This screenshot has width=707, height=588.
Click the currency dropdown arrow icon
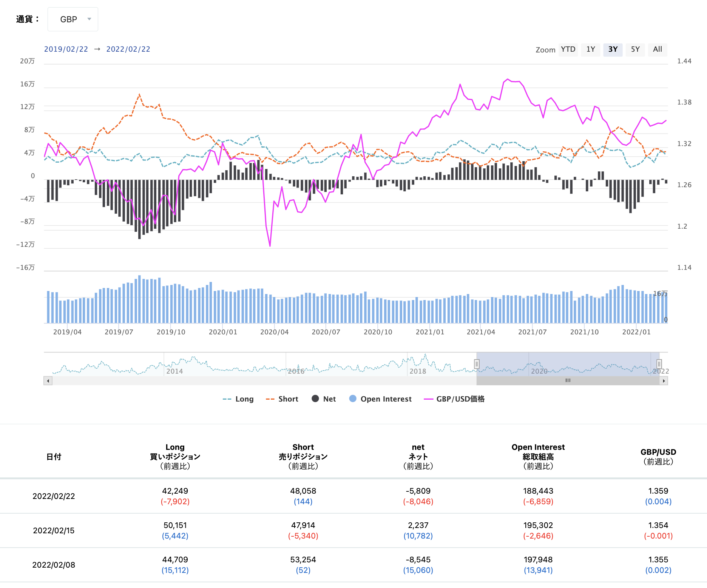(x=90, y=19)
